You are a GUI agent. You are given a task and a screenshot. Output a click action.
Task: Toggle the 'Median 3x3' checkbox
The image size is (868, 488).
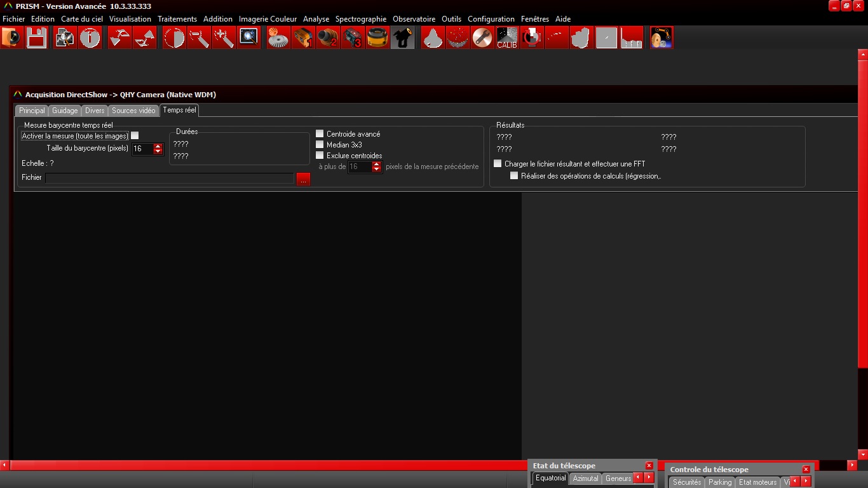pos(320,145)
